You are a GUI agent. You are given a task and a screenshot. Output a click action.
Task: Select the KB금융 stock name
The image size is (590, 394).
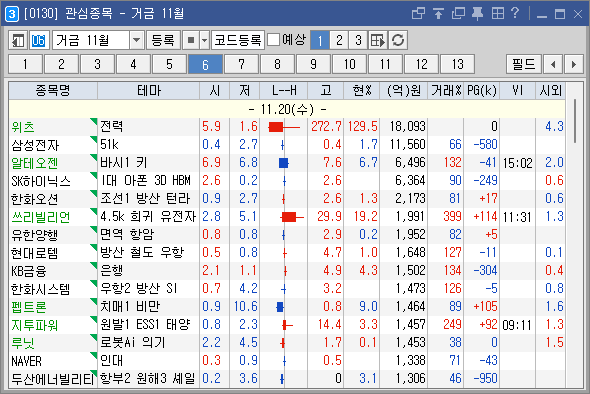pos(29,271)
